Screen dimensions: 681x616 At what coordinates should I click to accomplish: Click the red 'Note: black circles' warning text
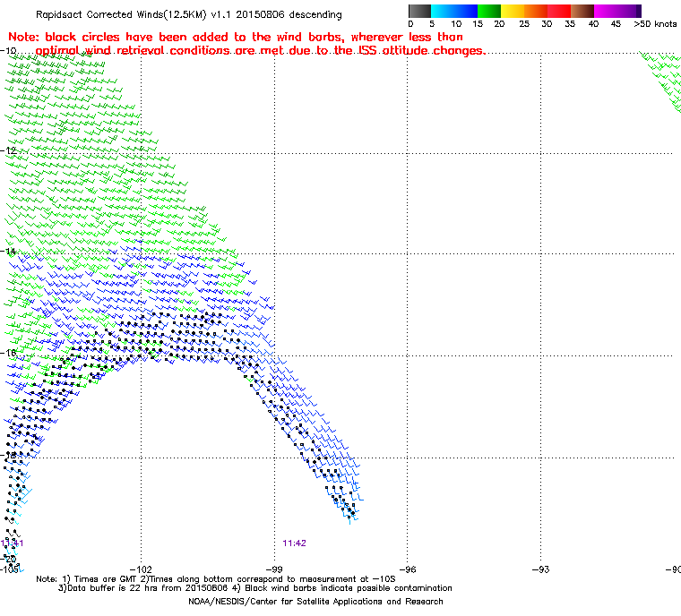(246, 44)
